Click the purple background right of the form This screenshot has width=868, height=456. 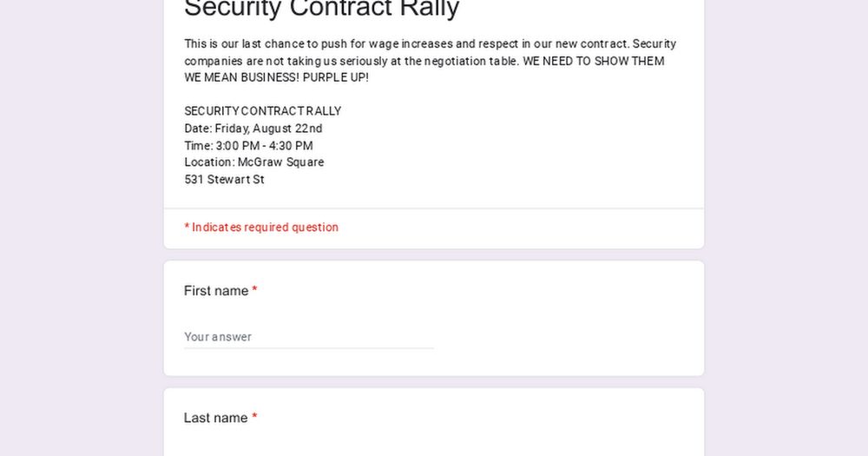[x=786, y=228]
